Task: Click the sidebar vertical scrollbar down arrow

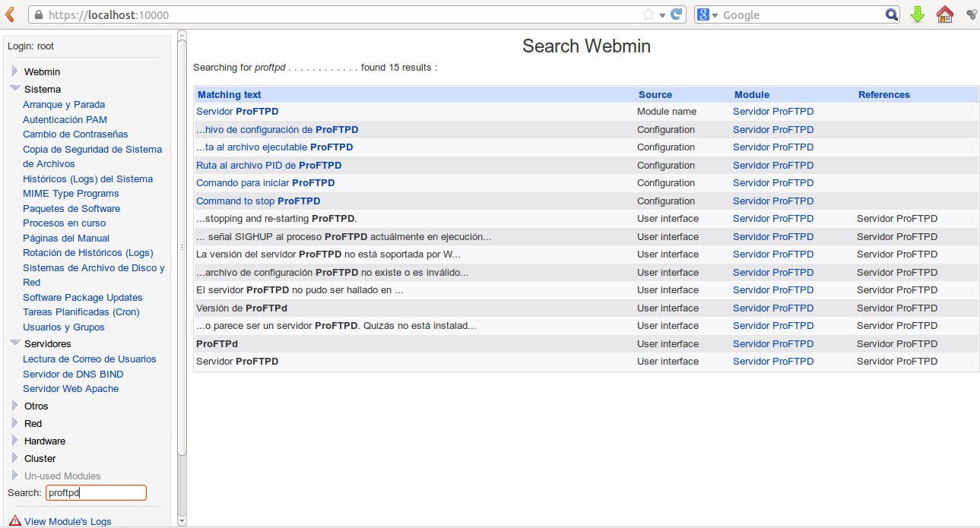Action: tap(182, 520)
